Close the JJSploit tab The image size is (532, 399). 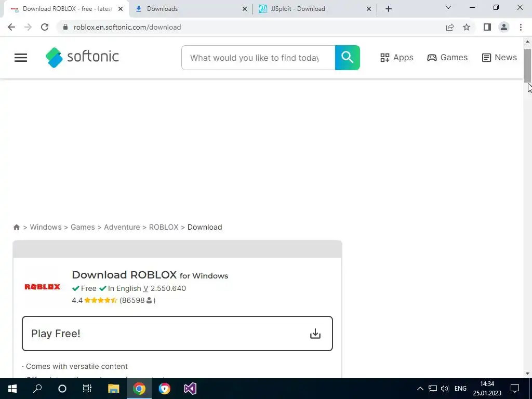(369, 9)
